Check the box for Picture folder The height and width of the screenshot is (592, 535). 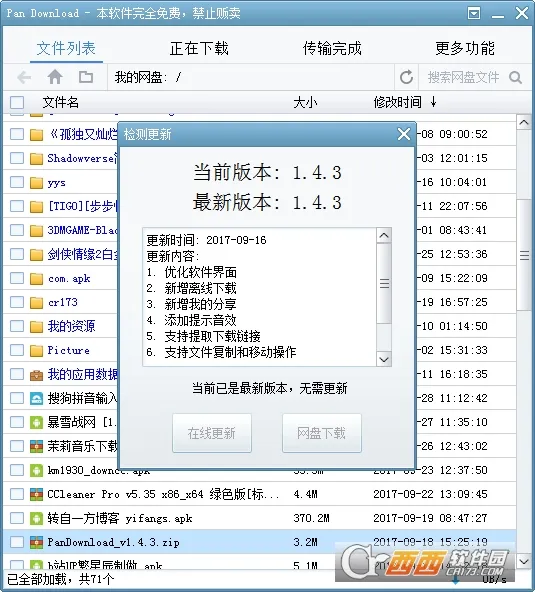coord(17,350)
